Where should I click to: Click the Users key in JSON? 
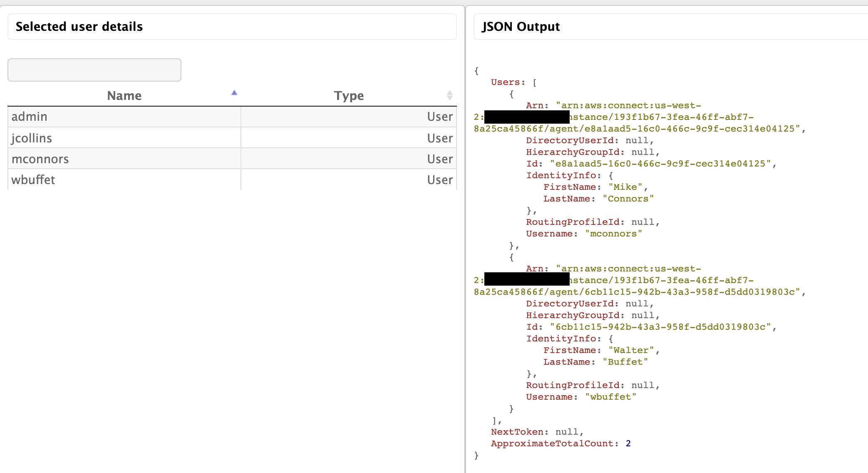pos(505,82)
